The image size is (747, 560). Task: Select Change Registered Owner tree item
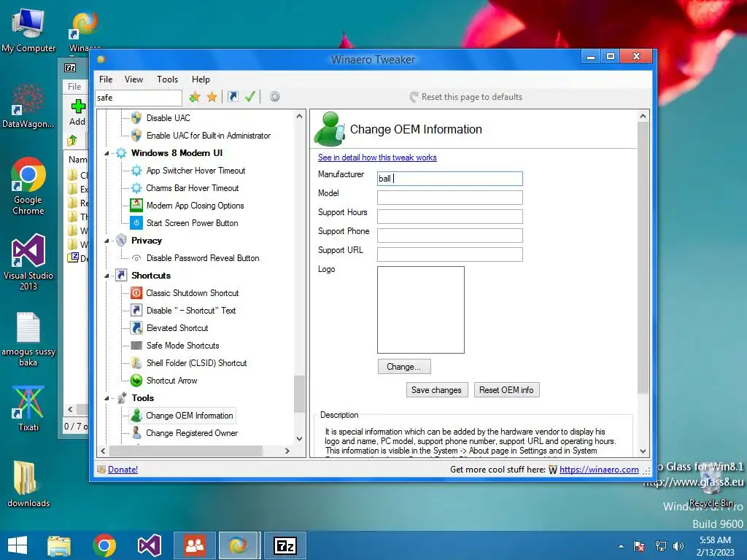pyautogui.click(x=192, y=433)
